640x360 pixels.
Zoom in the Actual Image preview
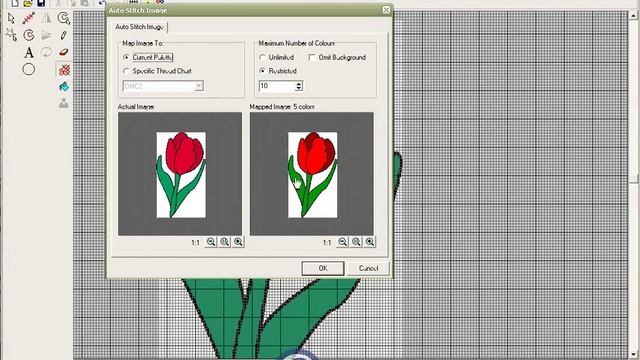(238, 242)
